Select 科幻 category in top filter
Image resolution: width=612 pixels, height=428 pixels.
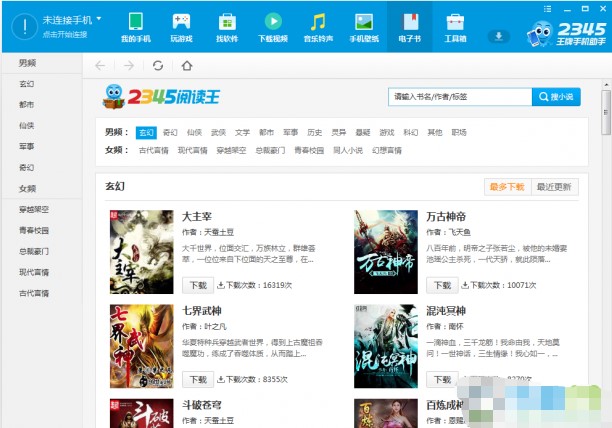411,133
